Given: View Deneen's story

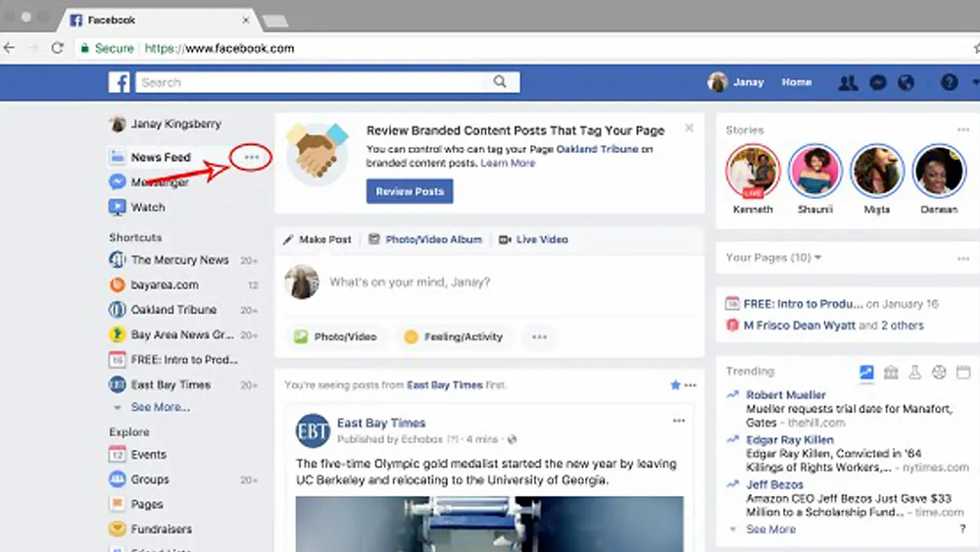Looking at the screenshot, I should point(939,172).
